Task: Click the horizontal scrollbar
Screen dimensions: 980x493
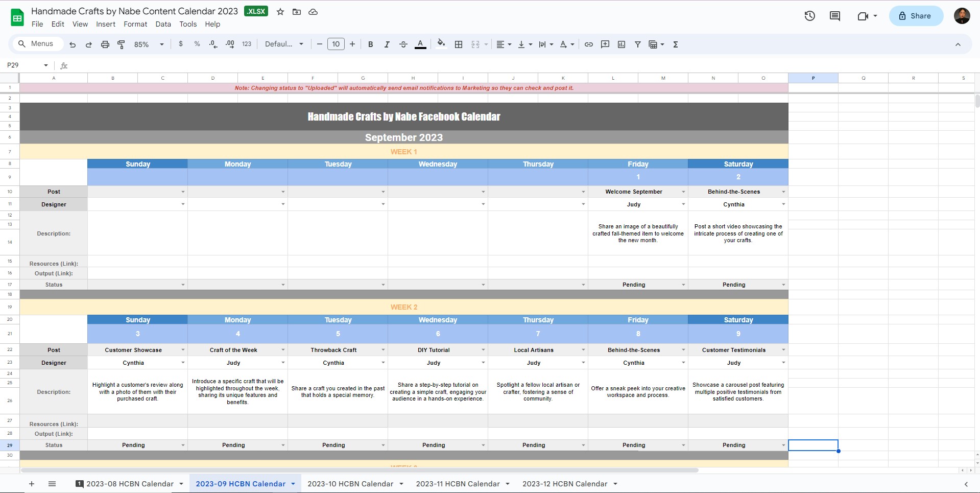Action: pos(360,470)
